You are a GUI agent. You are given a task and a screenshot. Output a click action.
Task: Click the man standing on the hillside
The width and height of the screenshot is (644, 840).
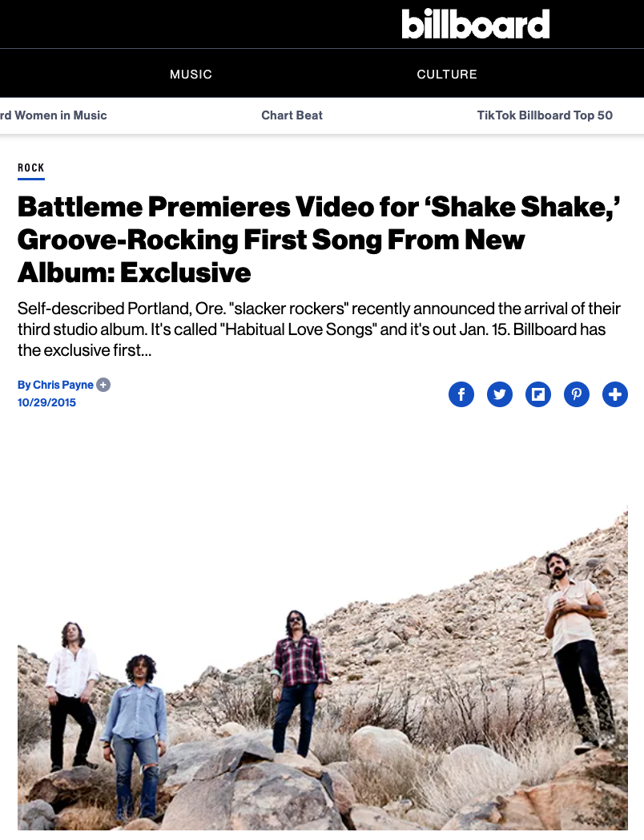578,651
